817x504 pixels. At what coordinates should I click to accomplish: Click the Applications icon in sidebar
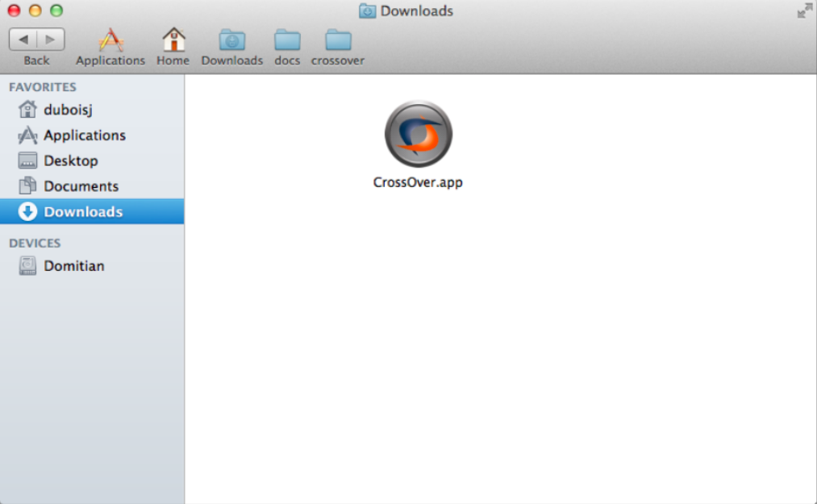tap(27, 135)
